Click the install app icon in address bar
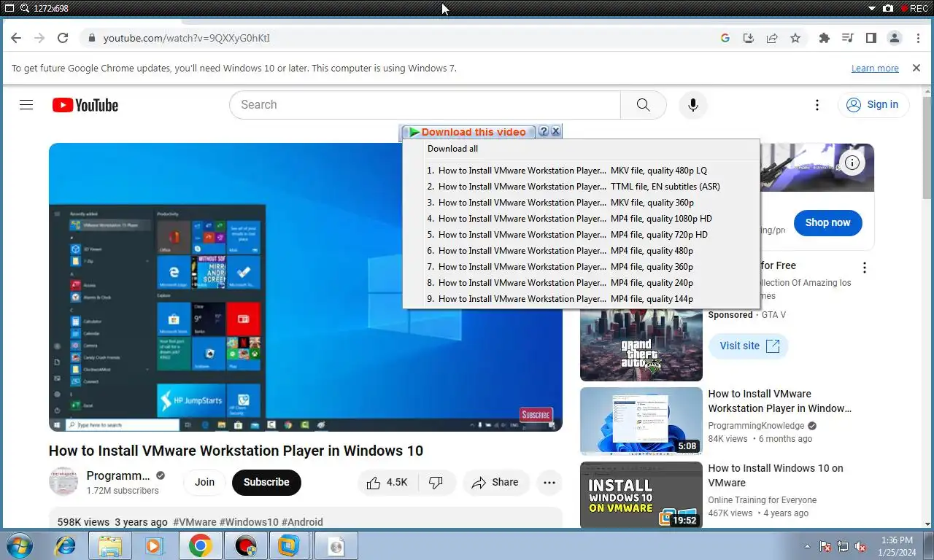This screenshot has height=560, width=934. pyautogui.click(x=748, y=38)
